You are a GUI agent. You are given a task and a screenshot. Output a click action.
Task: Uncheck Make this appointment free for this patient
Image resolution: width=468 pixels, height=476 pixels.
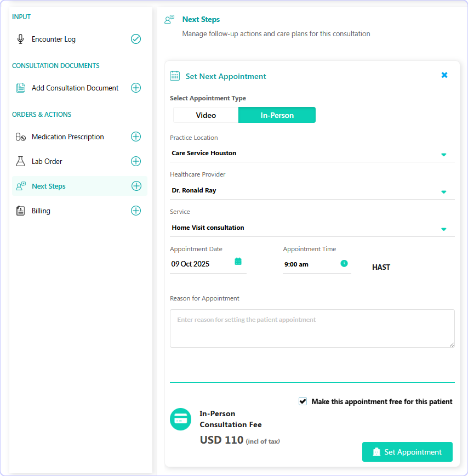(303, 401)
